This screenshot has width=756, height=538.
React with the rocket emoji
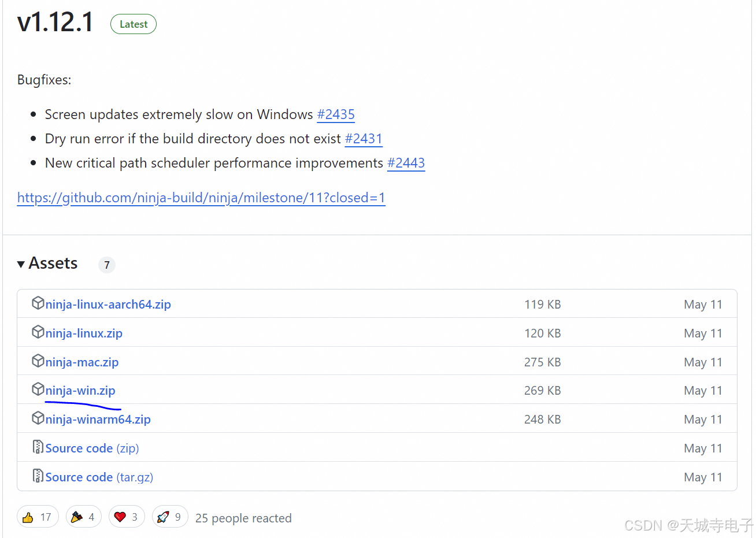point(170,517)
